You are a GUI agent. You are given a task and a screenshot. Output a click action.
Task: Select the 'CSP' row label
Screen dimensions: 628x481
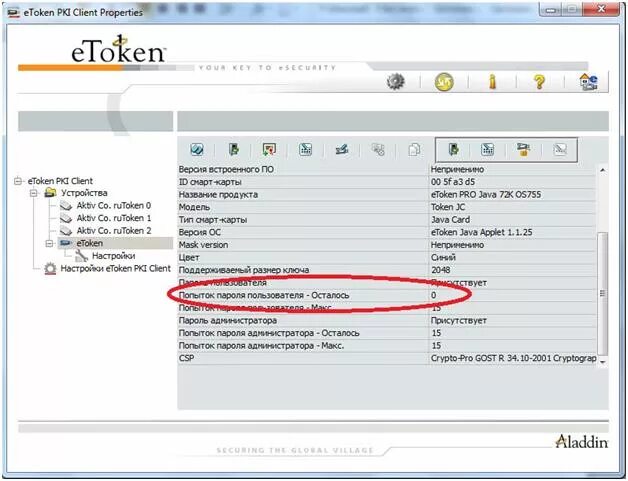(x=186, y=358)
